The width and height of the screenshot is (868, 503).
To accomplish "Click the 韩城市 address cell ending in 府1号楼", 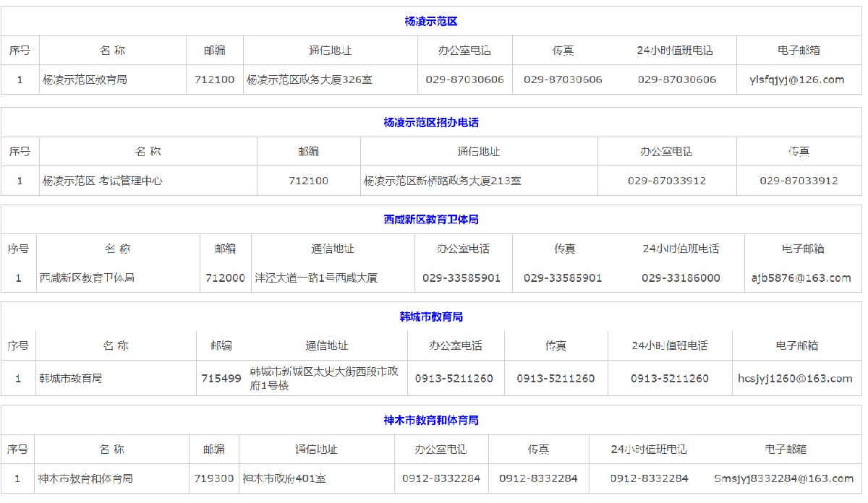I will point(323,378).
